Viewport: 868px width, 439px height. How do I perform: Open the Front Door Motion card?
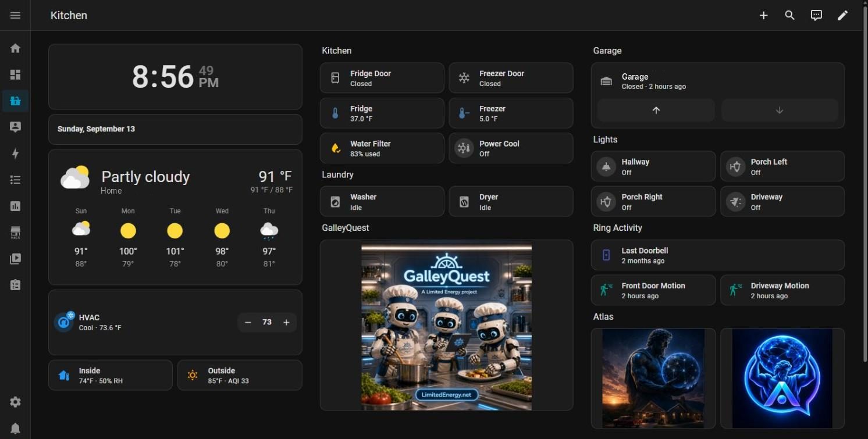(x=653, y=290)
